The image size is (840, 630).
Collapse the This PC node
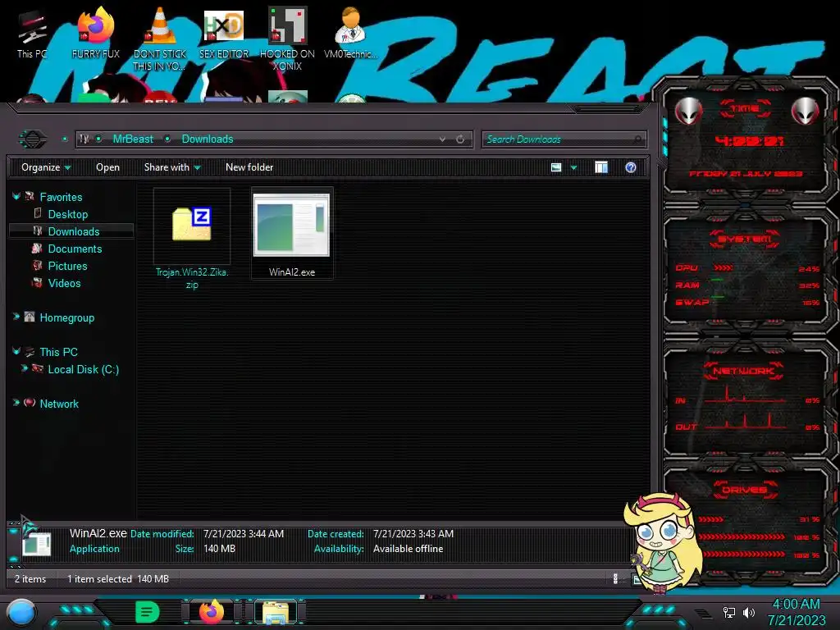(16, 351)
